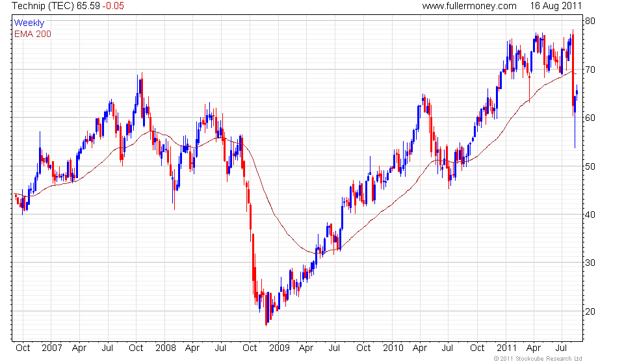Viewport: 637px width, 364px height.
Task: Click the 80 price axis label
Action: coord(590,21)
